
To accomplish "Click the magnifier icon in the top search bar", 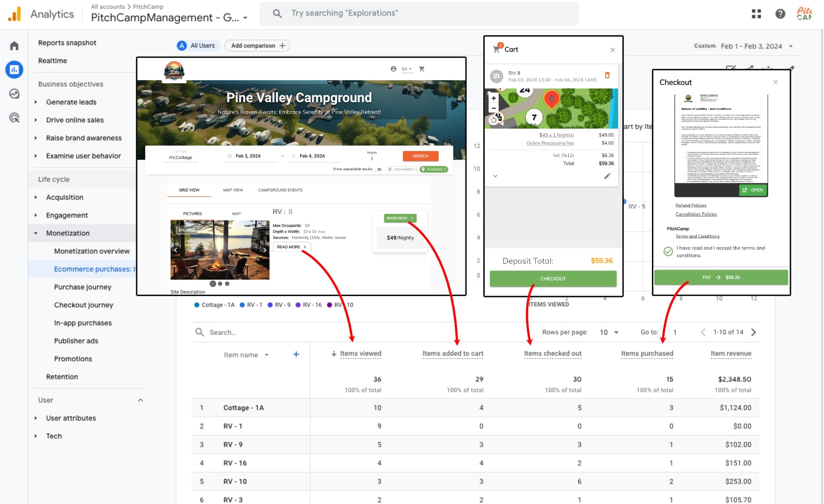I will (x=277, y=13).
